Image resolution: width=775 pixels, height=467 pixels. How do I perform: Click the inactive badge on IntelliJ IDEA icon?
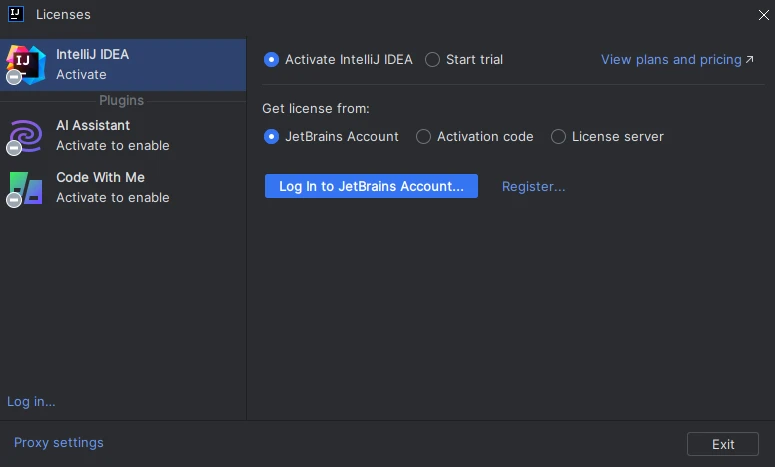(14, 77)
